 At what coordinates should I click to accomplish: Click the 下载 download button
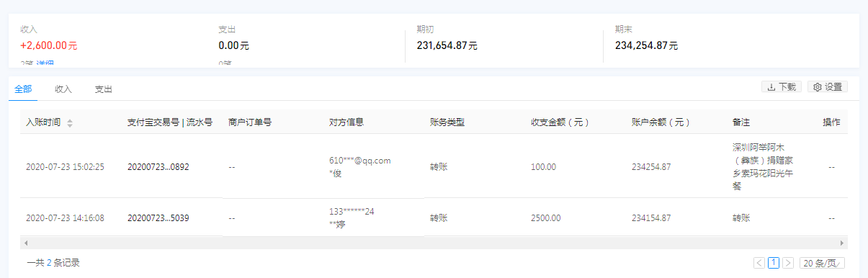(781, 87)
